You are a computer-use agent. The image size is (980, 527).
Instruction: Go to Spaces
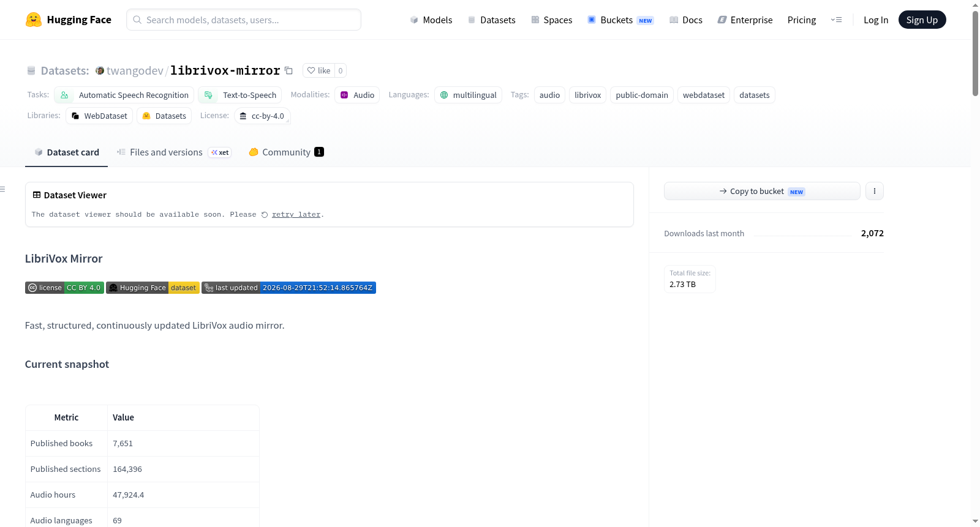point(552,20)
